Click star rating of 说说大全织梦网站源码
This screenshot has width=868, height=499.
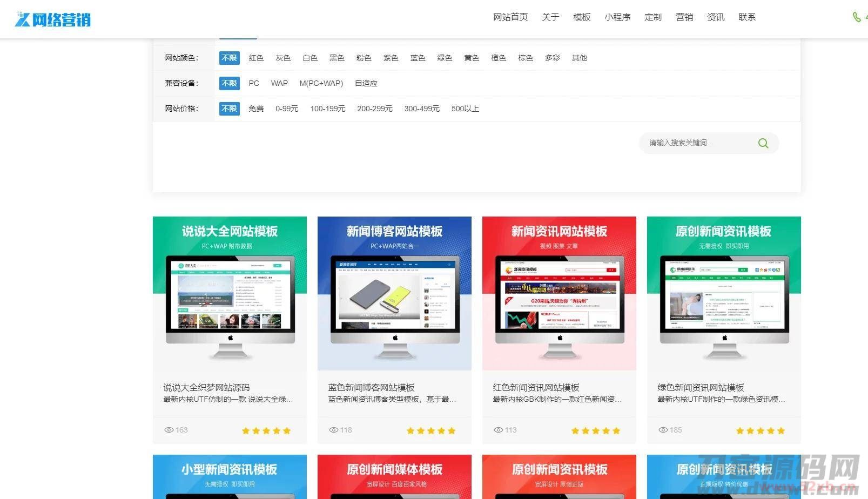[x=266, y=430]
